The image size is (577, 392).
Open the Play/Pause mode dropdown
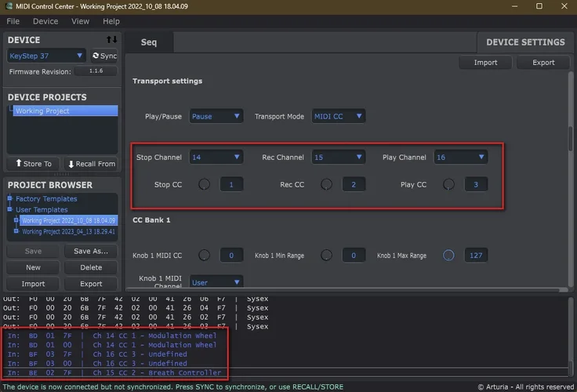(x=216, y=116)
